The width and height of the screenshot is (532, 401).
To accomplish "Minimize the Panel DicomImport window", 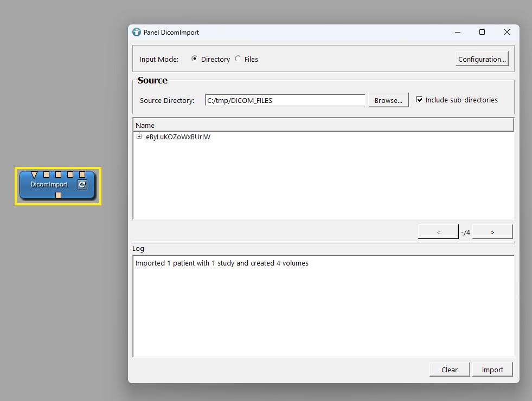I will coord(458,32).
